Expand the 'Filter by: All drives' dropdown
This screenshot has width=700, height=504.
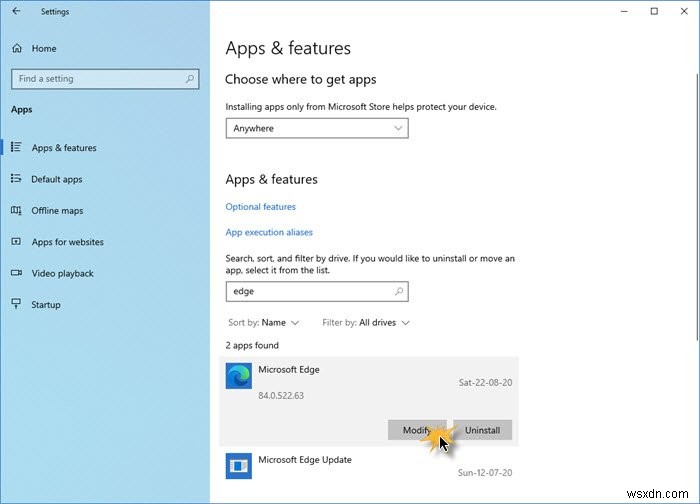tap(366, 323)
